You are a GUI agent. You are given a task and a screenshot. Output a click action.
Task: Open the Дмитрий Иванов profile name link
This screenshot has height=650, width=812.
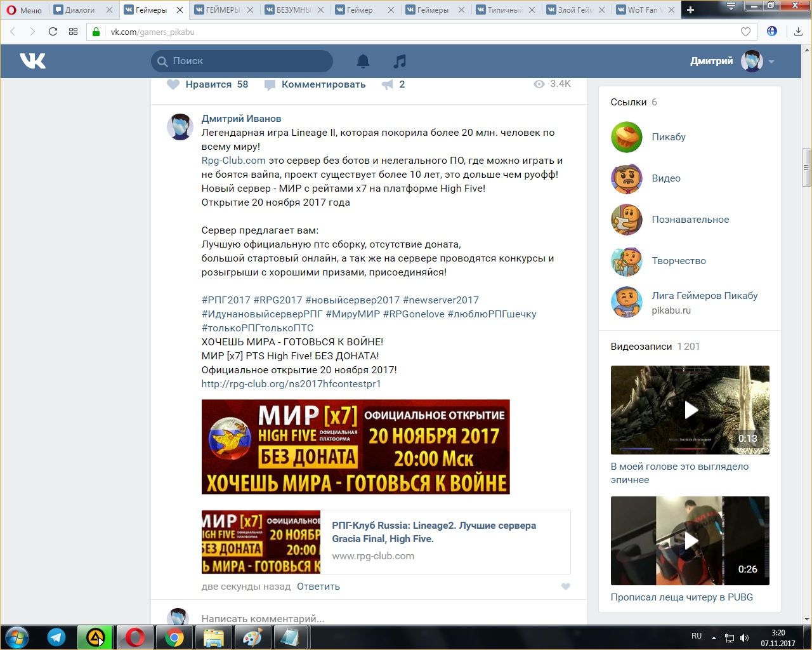241,119
